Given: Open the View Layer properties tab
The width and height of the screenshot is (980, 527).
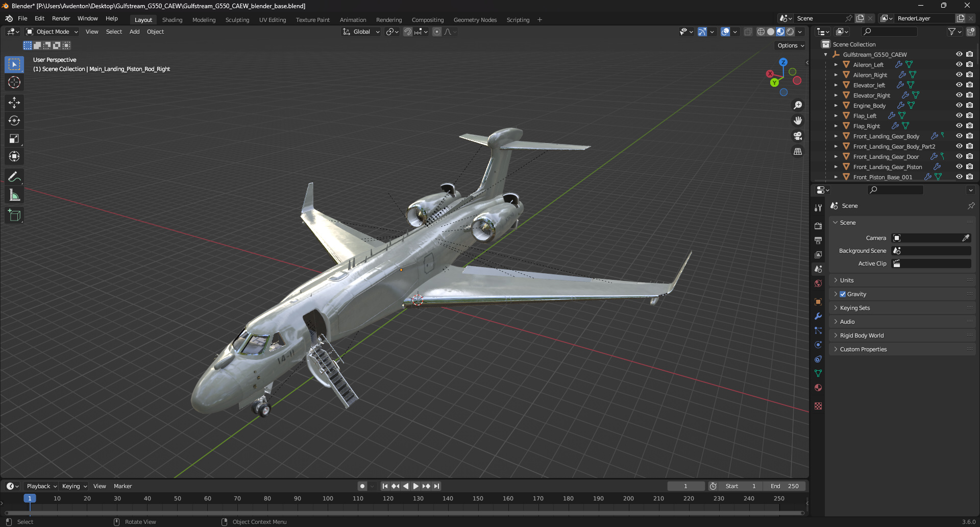Looking at the screenshot, I should [818, 254].
